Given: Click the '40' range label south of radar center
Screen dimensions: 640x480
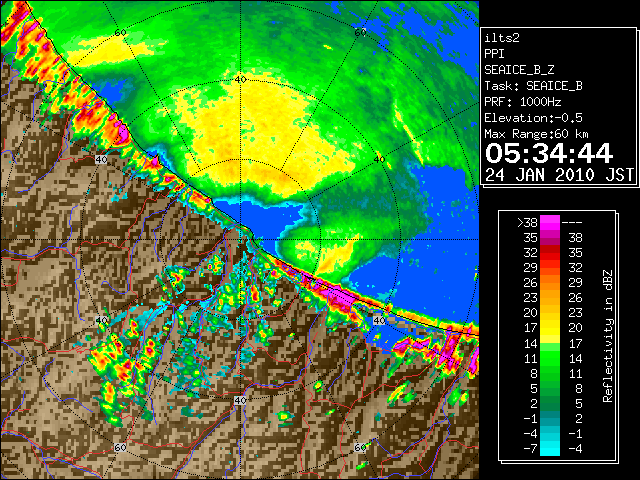Looking at the screenshot, I should 240,400.
